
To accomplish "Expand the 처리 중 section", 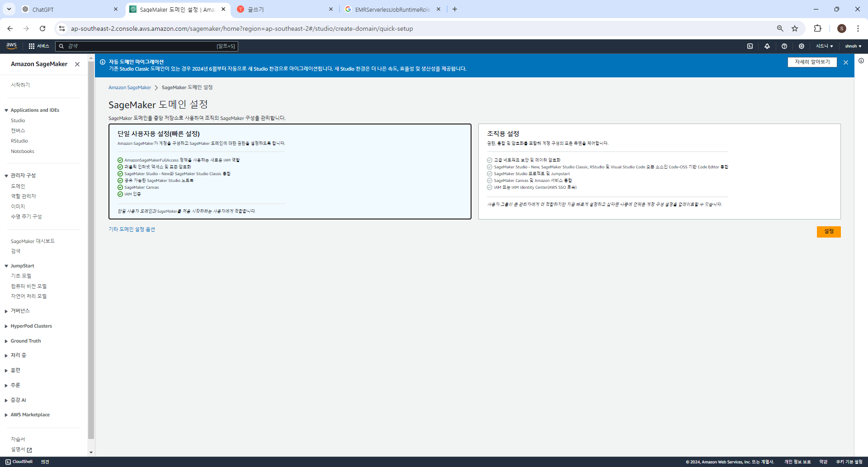I will (x=6, y=356).
